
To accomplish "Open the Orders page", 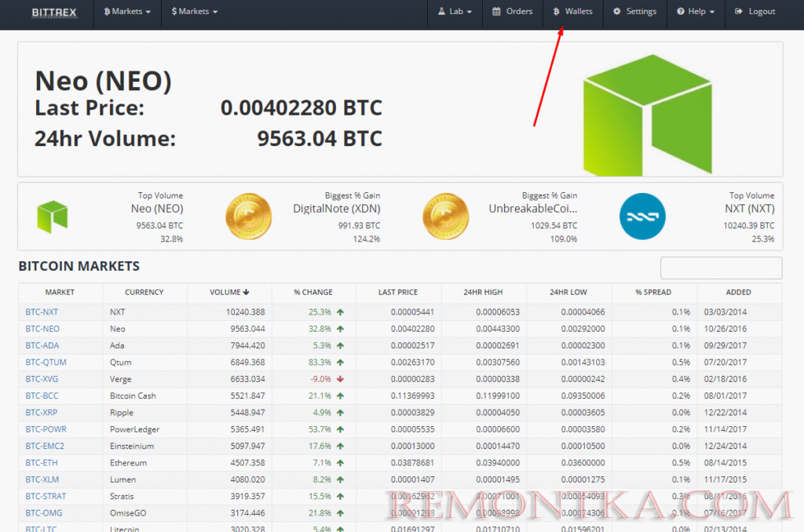I will click(x=512, y=11).
